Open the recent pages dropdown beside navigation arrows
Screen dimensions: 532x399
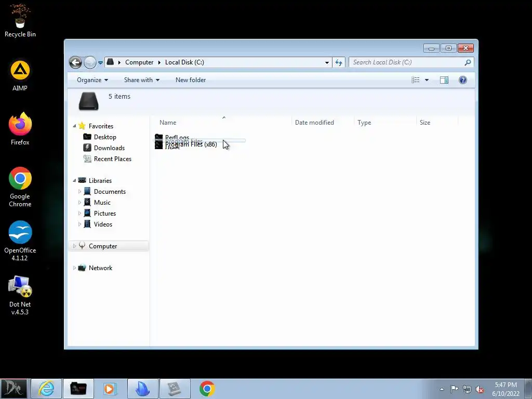tap(100, 63)
